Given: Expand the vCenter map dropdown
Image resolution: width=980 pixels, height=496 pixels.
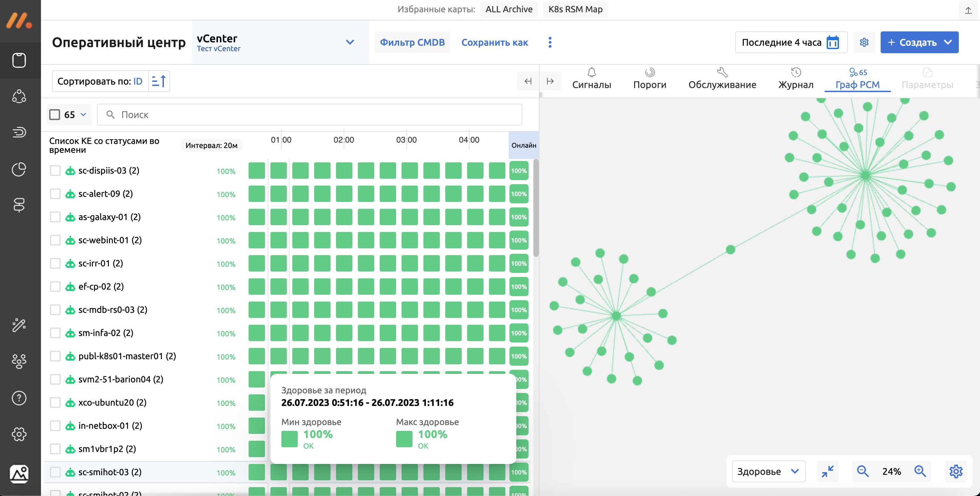Looking at the screenshot, I should 350,42.
